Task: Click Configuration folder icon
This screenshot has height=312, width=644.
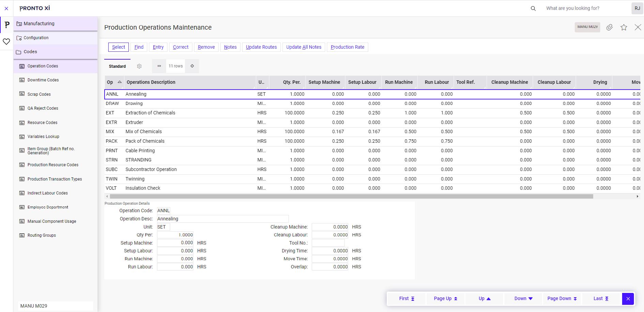Action: (x=19, y=38)
